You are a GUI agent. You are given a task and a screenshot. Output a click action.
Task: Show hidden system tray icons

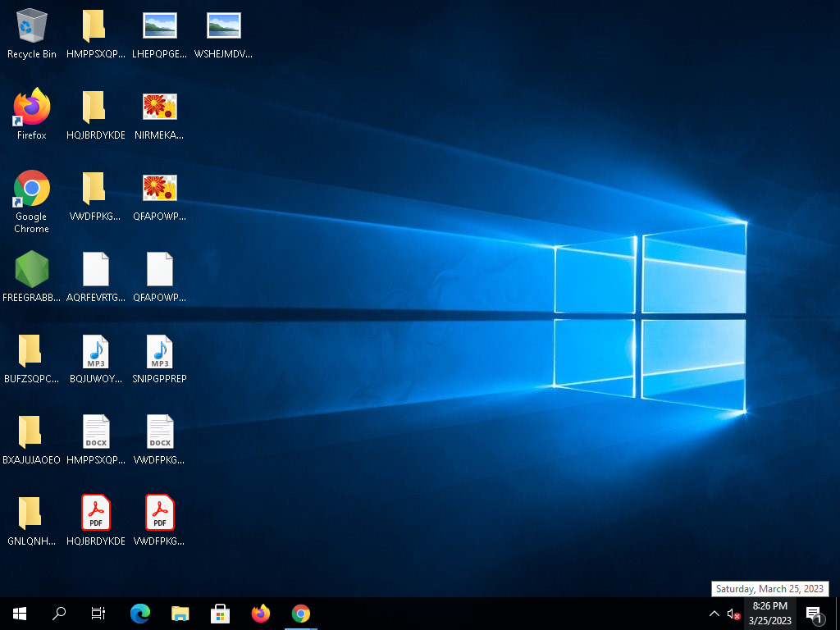714,614
